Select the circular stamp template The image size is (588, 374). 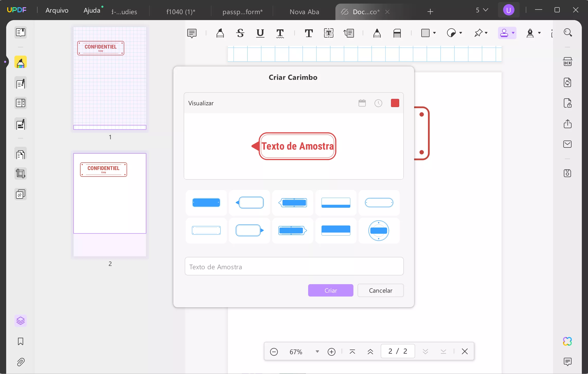pos(379,231)
